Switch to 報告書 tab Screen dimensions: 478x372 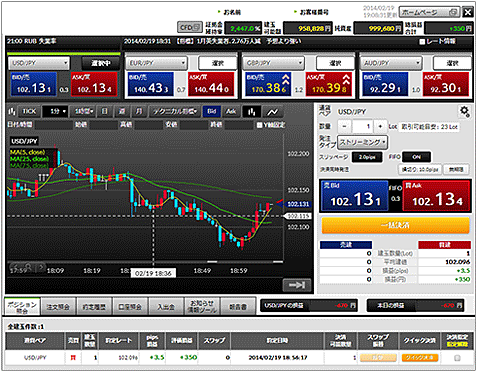[x=238, y=307]
